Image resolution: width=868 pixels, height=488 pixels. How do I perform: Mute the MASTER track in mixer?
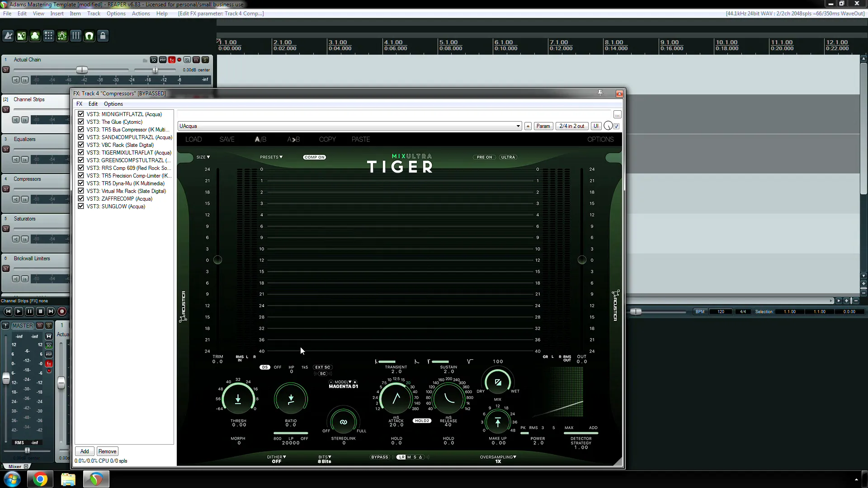pos(40,325)
